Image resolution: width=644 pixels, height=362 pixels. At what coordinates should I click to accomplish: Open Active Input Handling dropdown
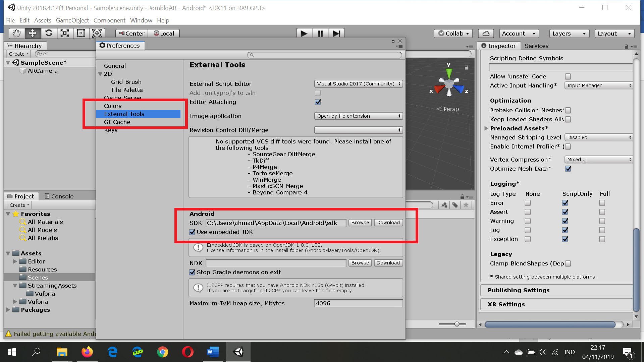pos(599,85)
